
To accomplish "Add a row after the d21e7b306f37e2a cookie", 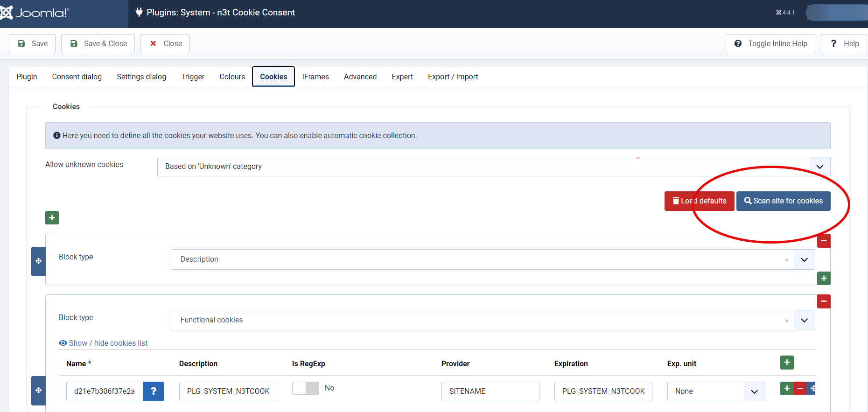I will [787, 388].
